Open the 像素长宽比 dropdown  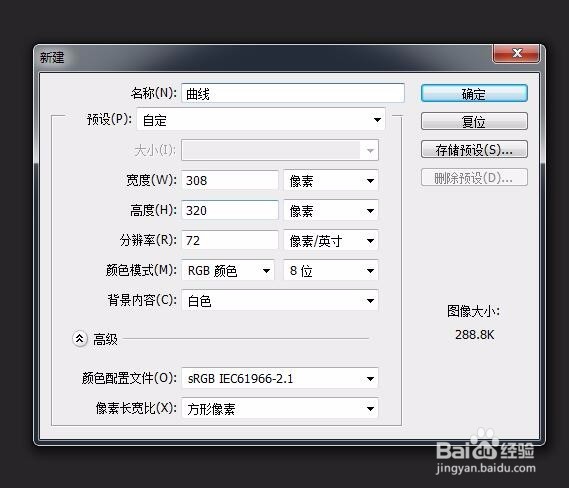tap(280, 409)
